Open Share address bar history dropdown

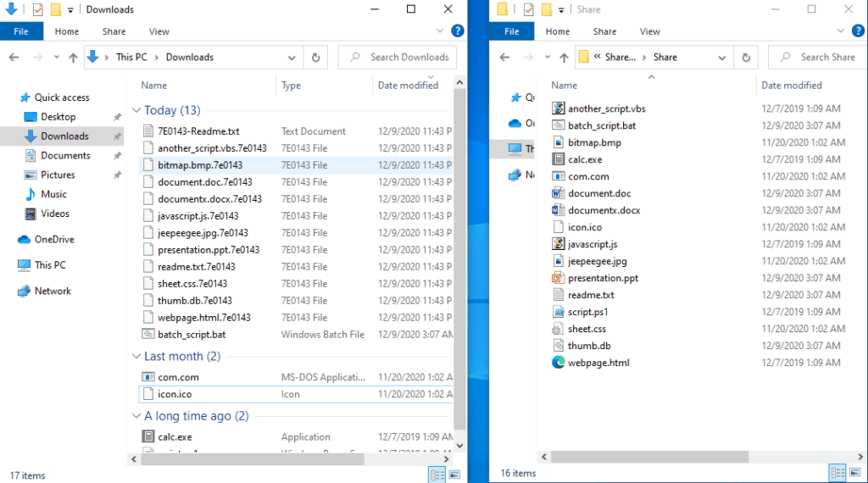pos(722,58)
